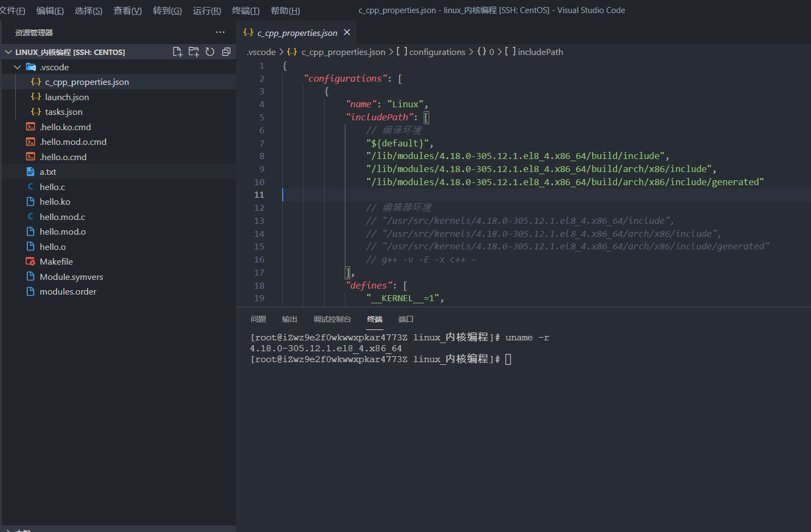Open explorer panel more actions (ellipsis)

[220, 33]
